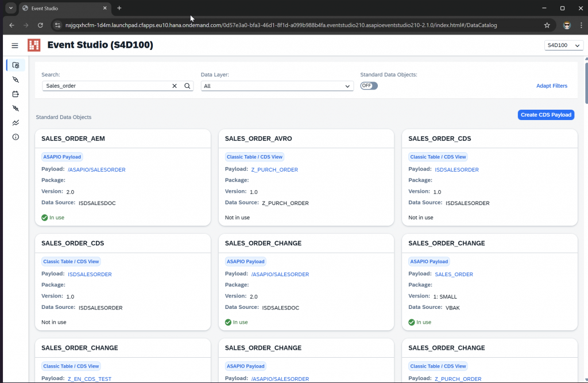588x383 pixels.
Task: Toggle the Standard Data Objects switch
Action: coord(369,86)
